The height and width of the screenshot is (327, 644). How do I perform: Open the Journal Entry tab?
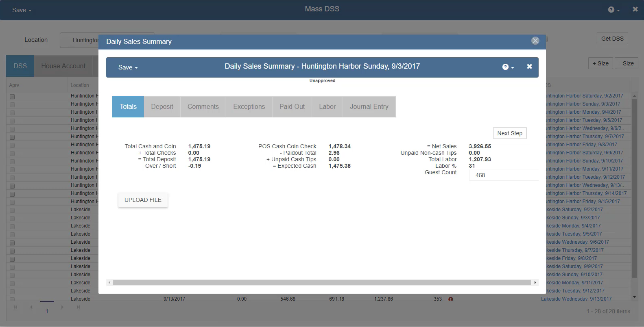point(369,107)
